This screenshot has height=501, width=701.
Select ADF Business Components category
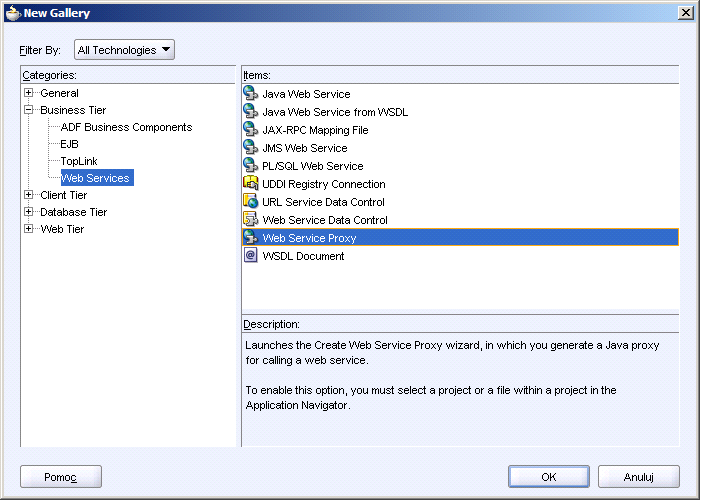click(x=127, y=127)
